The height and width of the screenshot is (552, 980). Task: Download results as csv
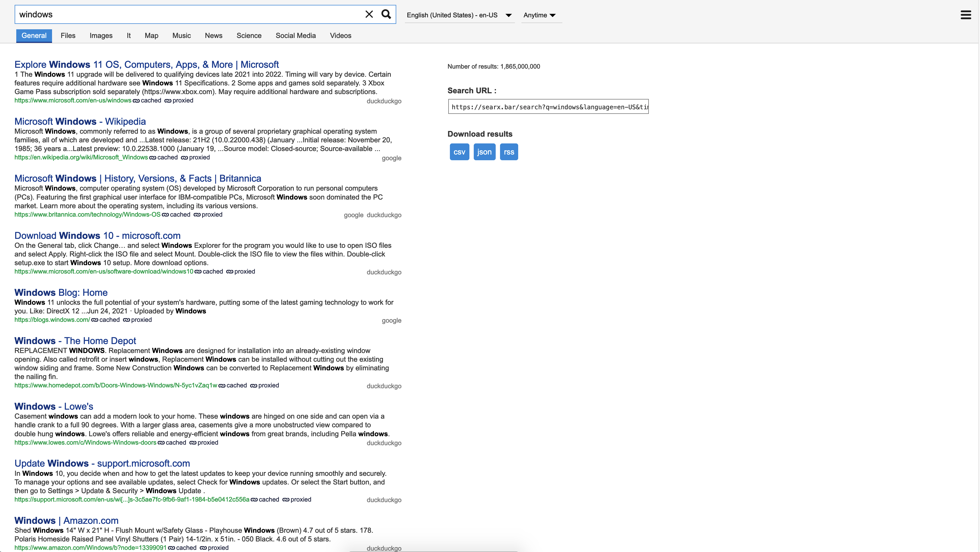459,152
